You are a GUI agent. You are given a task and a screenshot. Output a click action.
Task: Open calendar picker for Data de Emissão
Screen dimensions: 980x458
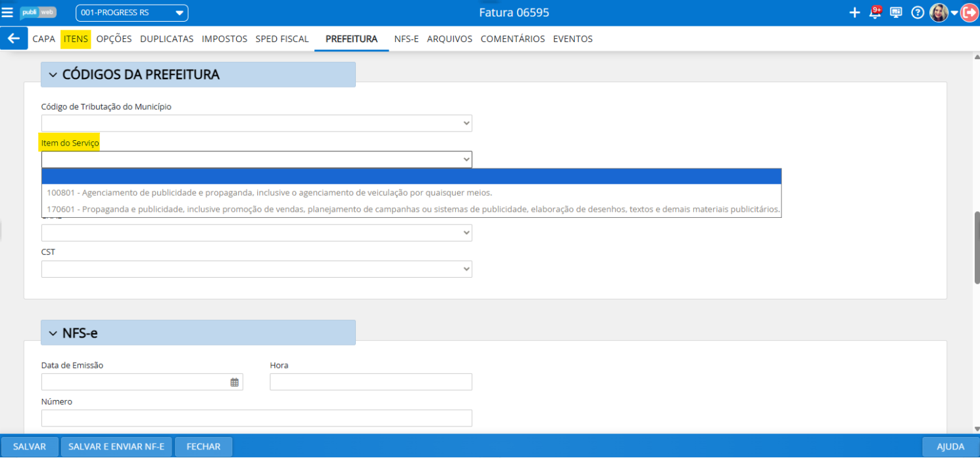pos(234,382)
